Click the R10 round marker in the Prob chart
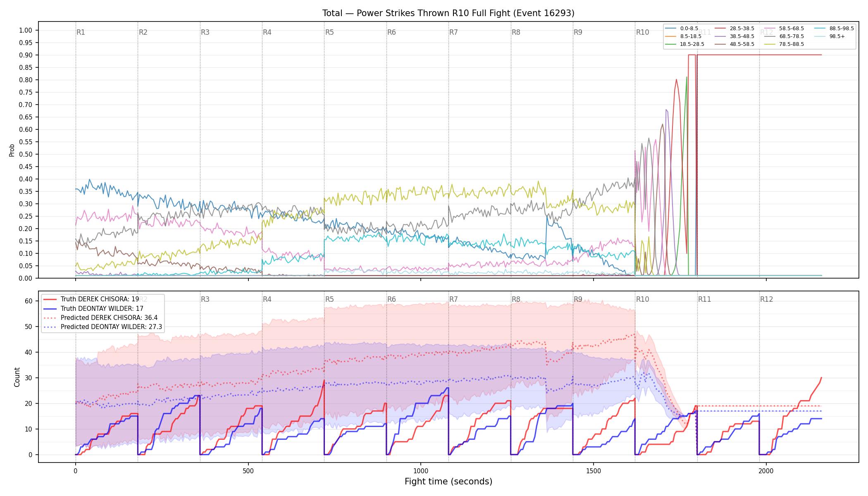This screenshot has width=868, height=496. 642,32
